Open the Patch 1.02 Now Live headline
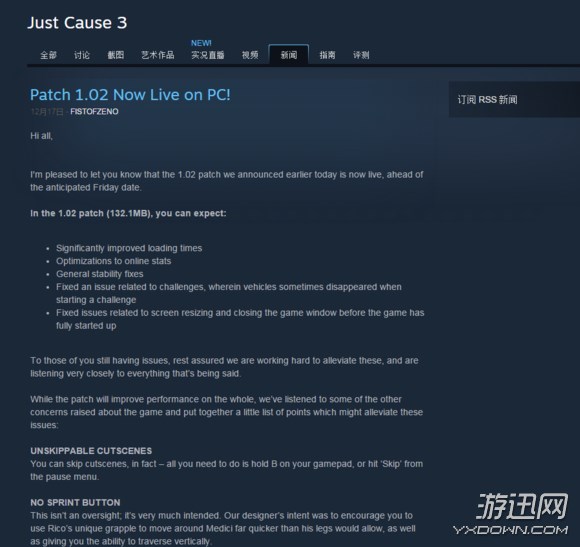 (x=130, y=95)
